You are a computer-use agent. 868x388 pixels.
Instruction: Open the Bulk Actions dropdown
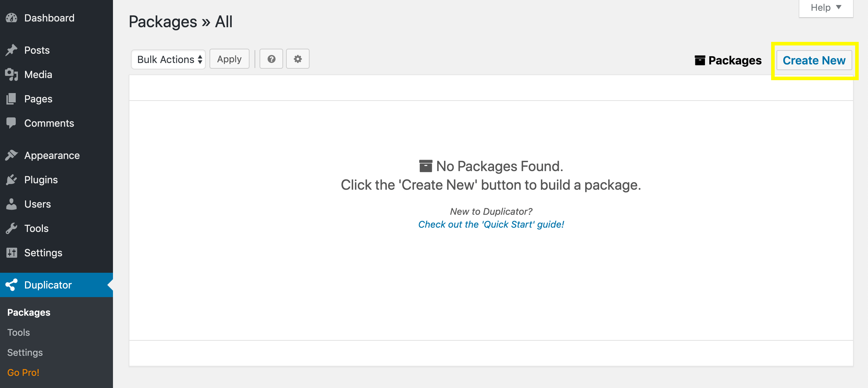pyautogui.click(x=168, y=59)
